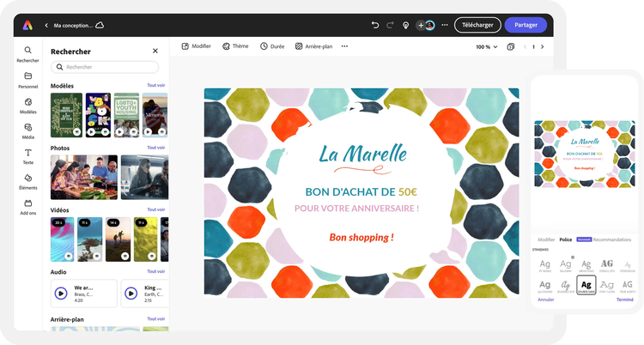This screenshot has width=644, height=345.
Task: Click inside the Rechercher search field
Action: 105,67
